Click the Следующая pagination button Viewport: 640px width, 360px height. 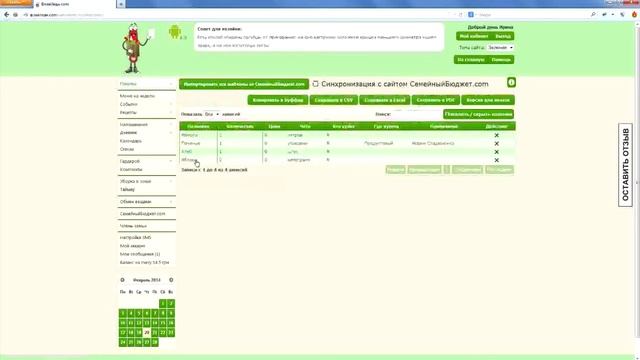tap(467, 170)
